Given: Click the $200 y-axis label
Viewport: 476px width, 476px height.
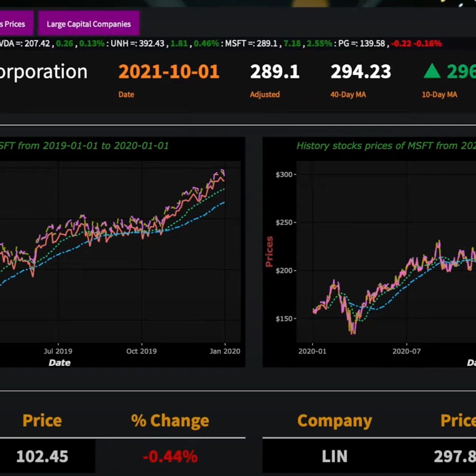Looking at the screenshot, I should tap(284, 270).
